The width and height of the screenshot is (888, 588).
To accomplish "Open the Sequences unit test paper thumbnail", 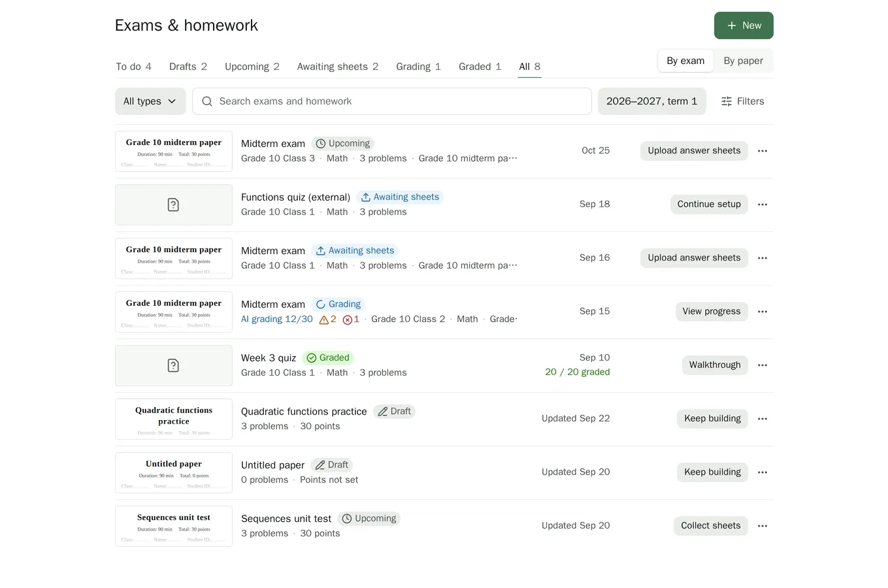I will [174, 527].
